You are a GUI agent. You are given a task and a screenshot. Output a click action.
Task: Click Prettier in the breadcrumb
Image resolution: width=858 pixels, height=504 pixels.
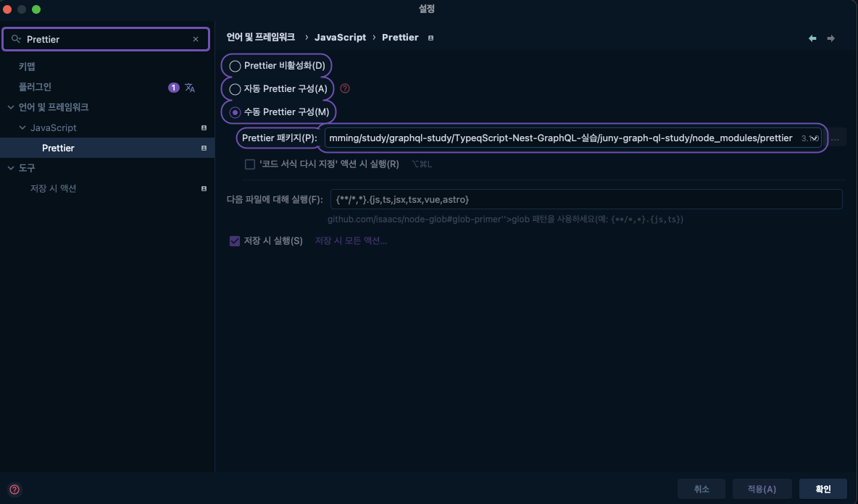pyautogui.click(x=400, y=37)
